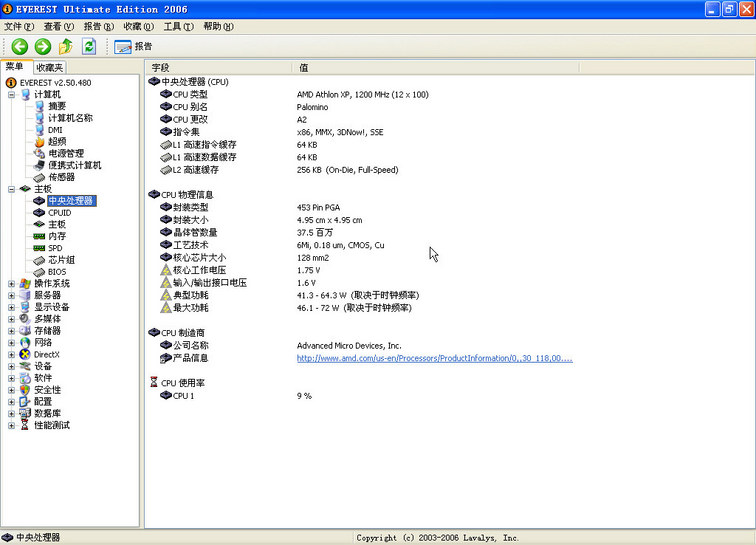Select 电源管理 in the tree
The image size is (756, 545).
point(66,153)
